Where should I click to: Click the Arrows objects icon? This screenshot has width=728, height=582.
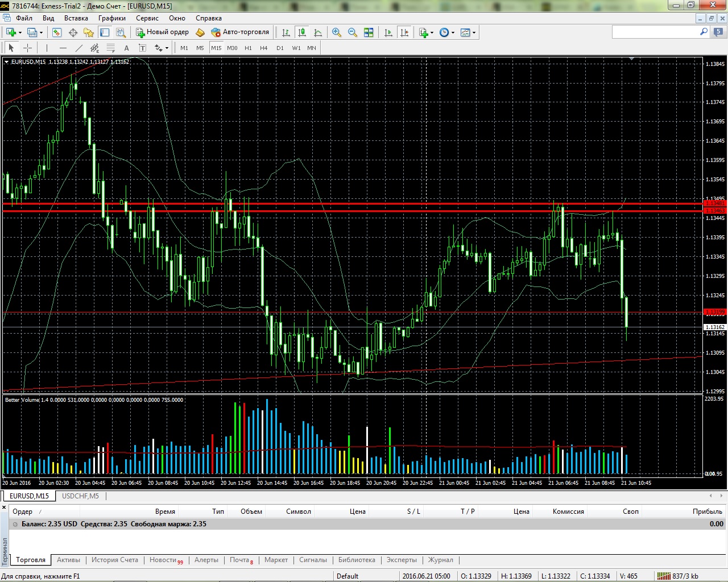[x=158, y=48]
